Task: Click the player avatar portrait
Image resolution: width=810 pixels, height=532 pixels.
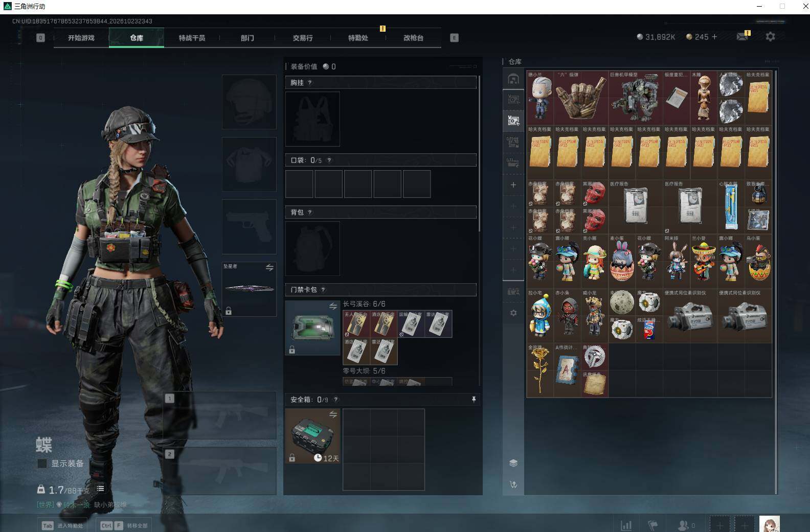Action: coord(769,524)
